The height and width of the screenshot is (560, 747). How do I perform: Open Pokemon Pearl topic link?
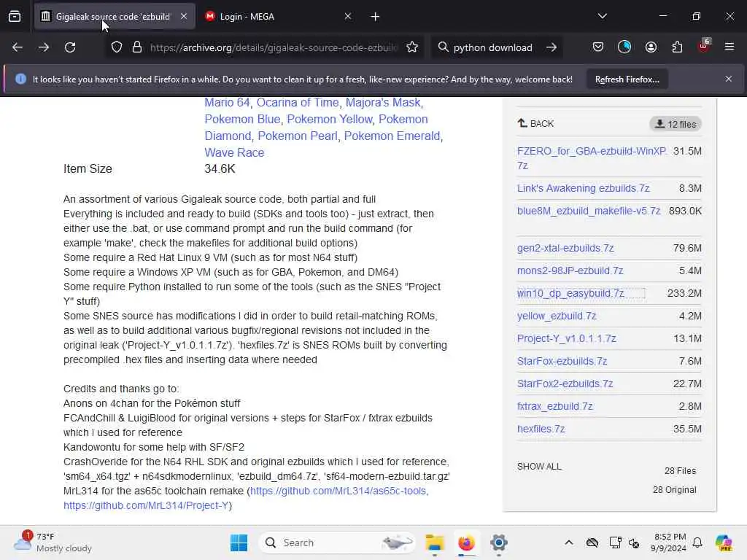pos(298,136)
